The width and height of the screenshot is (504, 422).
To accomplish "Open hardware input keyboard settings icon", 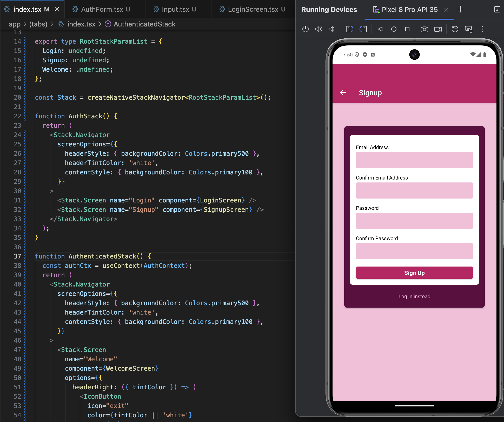I will point(469,29).
